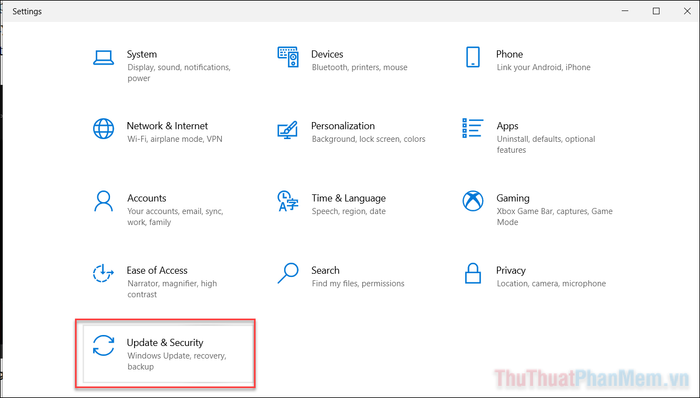Select the Accounts person icon
The width and height of the screenshot is (700, 398).
click(x=103, y=201)
